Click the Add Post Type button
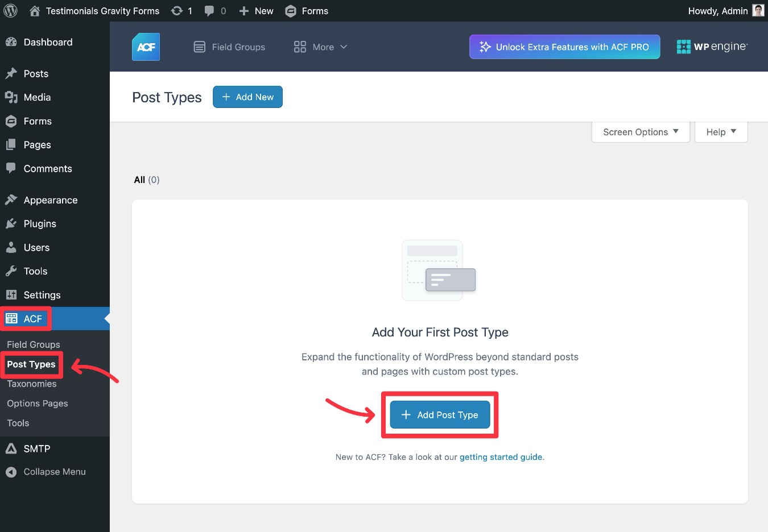 (x=439, y=415)
